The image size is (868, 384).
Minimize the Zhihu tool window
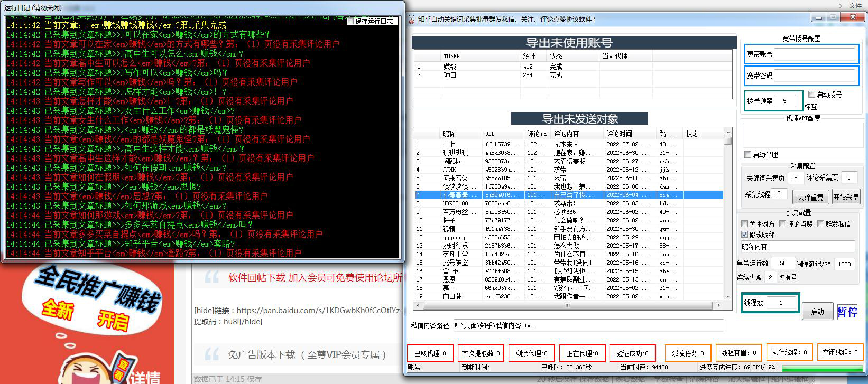[819, 17]
